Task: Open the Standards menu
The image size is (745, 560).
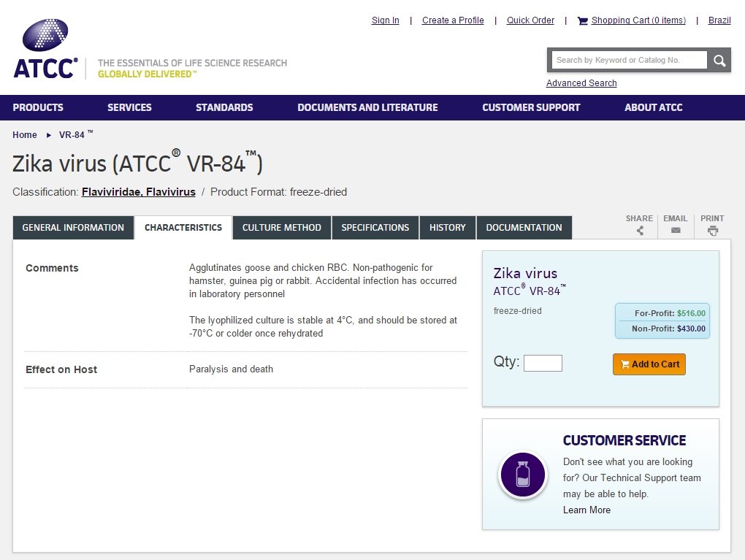Action: [224, 107]
